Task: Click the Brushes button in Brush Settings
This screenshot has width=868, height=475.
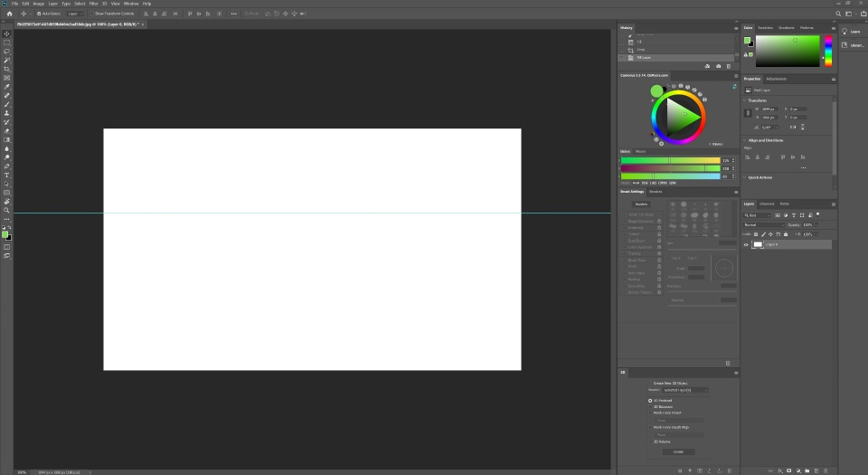Action: click(642, 204)
